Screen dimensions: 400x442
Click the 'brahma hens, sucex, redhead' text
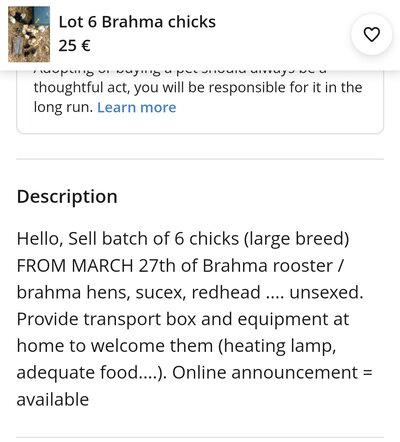coord(138,293)
